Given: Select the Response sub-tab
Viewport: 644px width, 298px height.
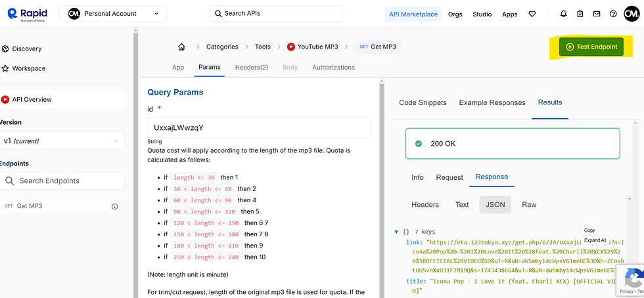Looking at the screenshot, I should coord(492,177).
